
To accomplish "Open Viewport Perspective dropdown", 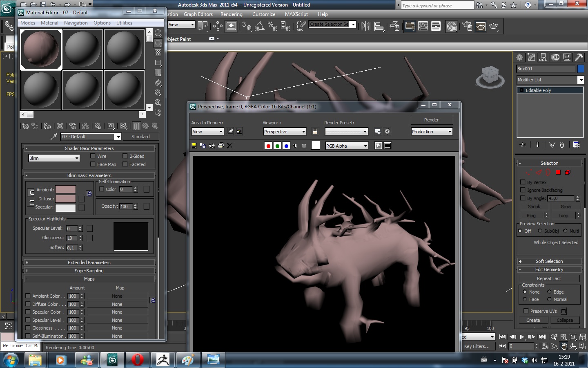I will (285, 132).
